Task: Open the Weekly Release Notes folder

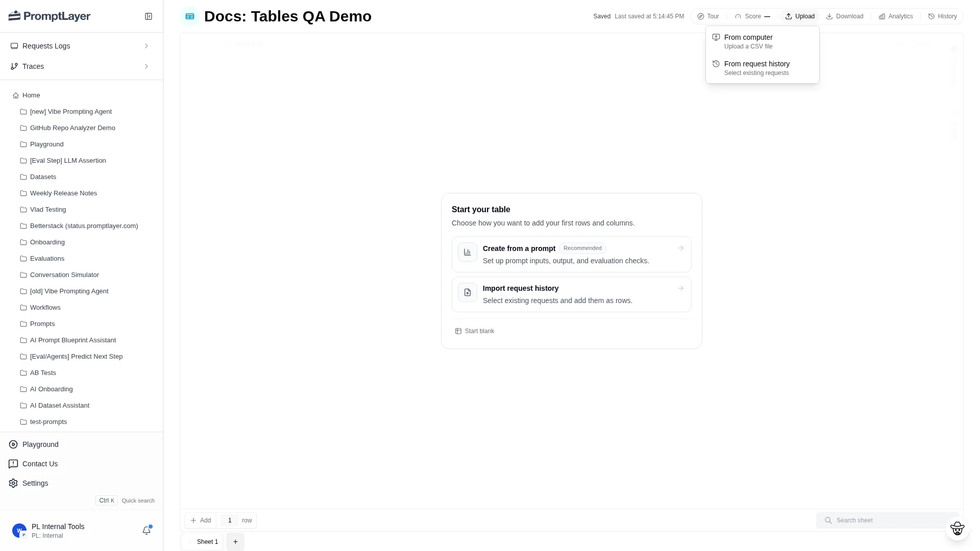Action: tap(63, 193)
